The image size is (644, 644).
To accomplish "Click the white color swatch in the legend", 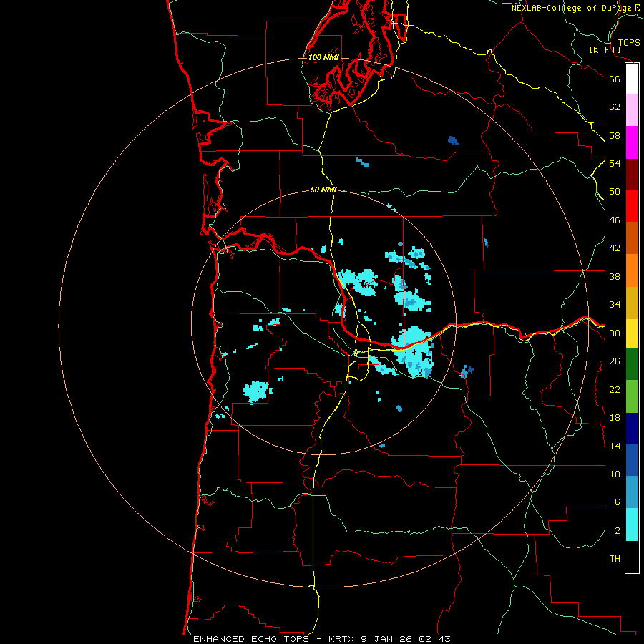I will [632, 79].
